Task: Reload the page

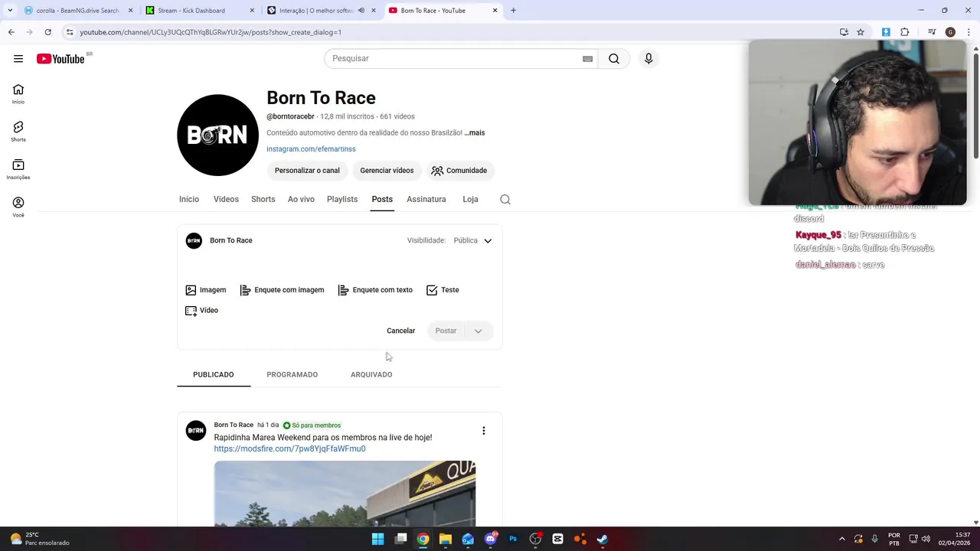Action: [x=47, y=32]
